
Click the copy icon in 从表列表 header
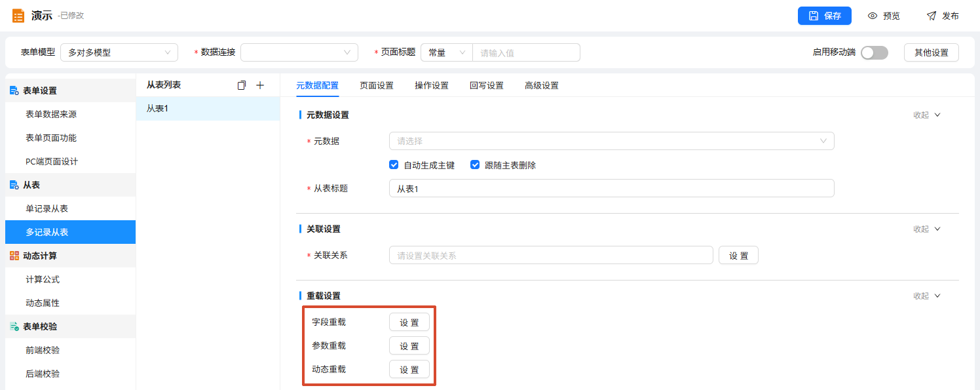tap(242, 85)
